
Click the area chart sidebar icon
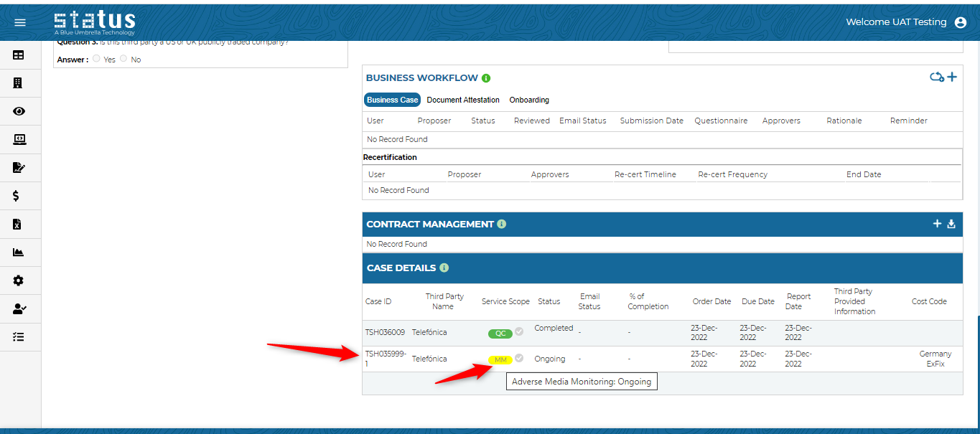19,253
